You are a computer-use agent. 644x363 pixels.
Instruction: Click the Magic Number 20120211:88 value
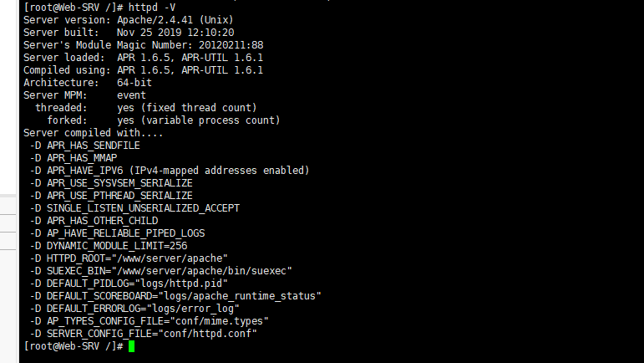coord(231,45)
